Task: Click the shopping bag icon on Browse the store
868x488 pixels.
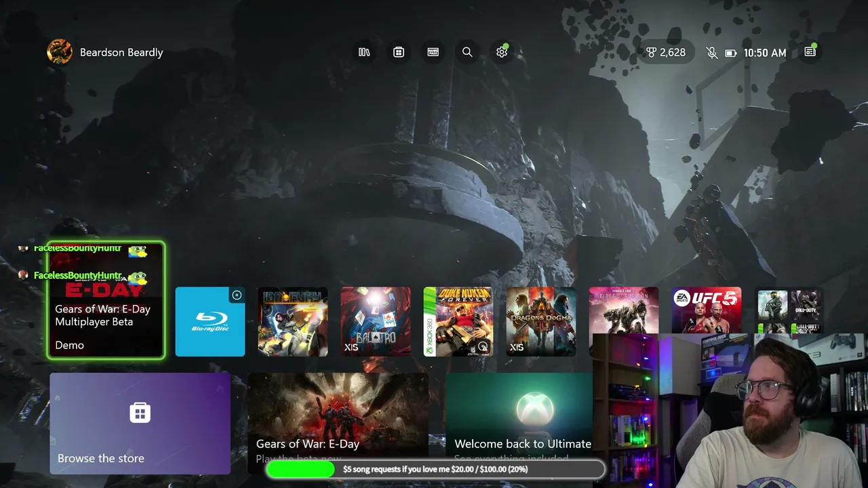Action: pyautogui.click(x=140, y=412)
